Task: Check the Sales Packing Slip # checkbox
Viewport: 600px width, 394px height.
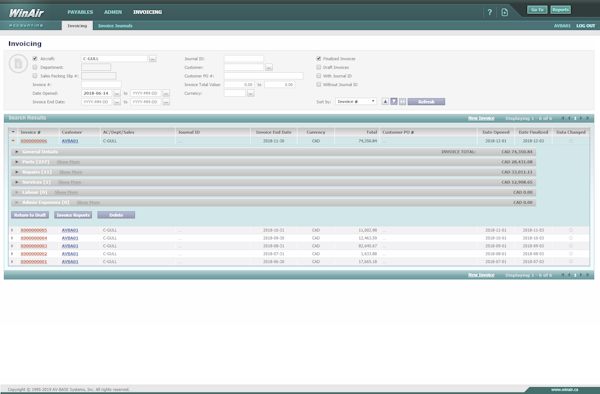Action: pos(35,76)
